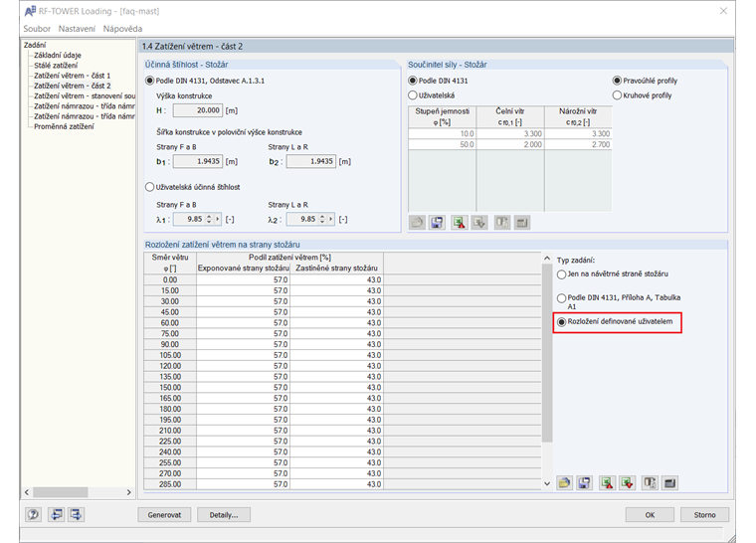Select Podle DIN 4131, Příloha A, Tabulka A1
The image size is (756, 543).
pyautogui.click(x=562, y=298)
